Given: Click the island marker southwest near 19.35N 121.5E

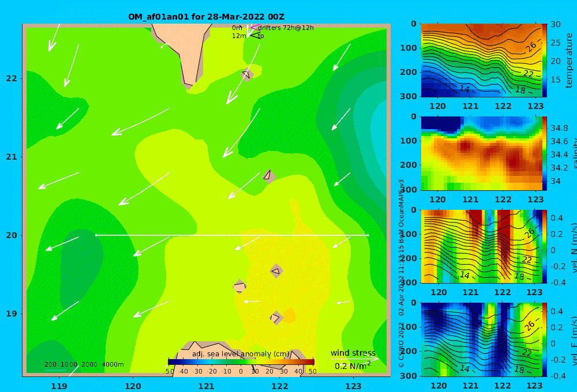Looking at the screenshot, I should [x=239, y=287].
